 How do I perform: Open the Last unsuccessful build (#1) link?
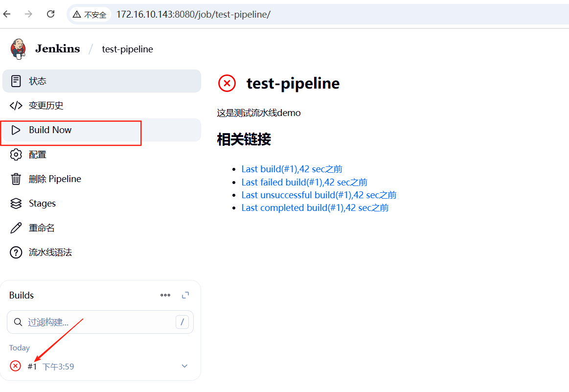[x=319, y=195]
